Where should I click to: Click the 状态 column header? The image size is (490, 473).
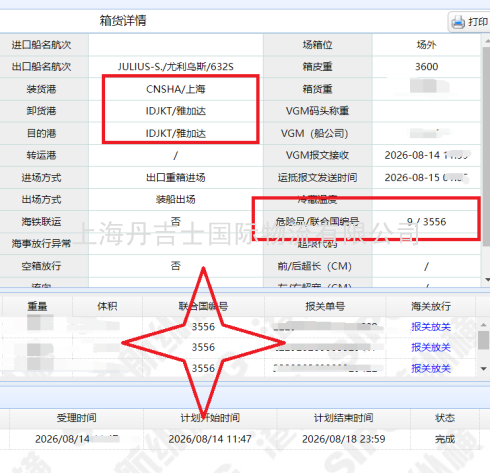[445, 418]
